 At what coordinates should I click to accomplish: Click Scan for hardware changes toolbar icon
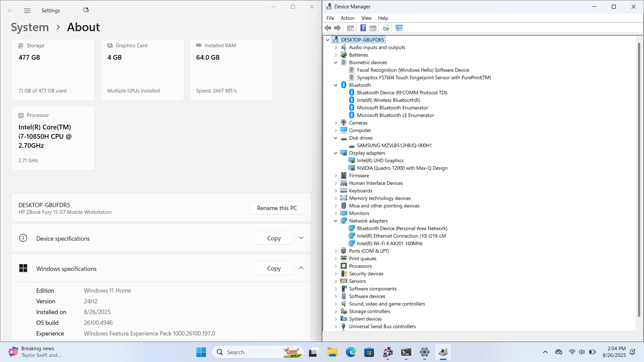tap(399, 28)
